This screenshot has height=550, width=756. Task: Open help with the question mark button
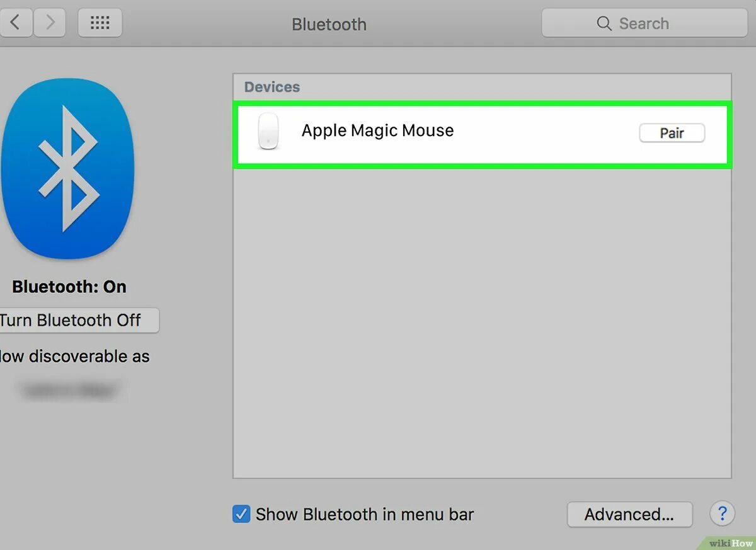click(722, 513)
